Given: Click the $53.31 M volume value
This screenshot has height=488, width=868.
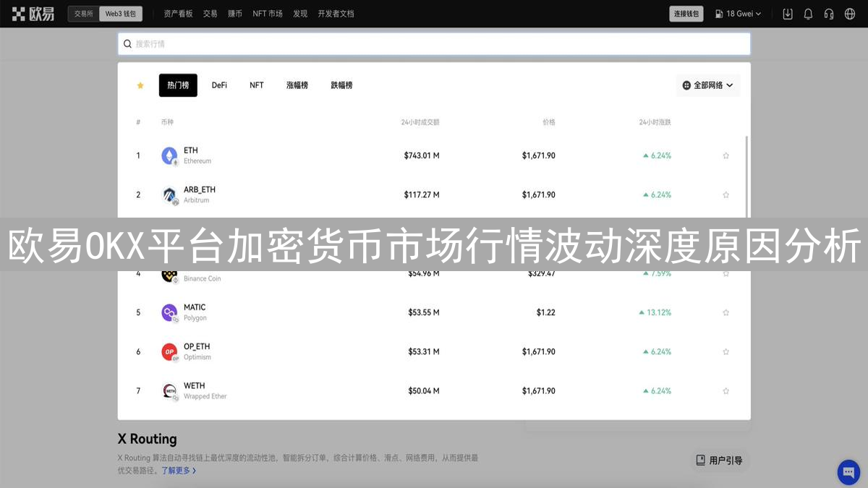Looking at the screenshot, I should point(424,351).
